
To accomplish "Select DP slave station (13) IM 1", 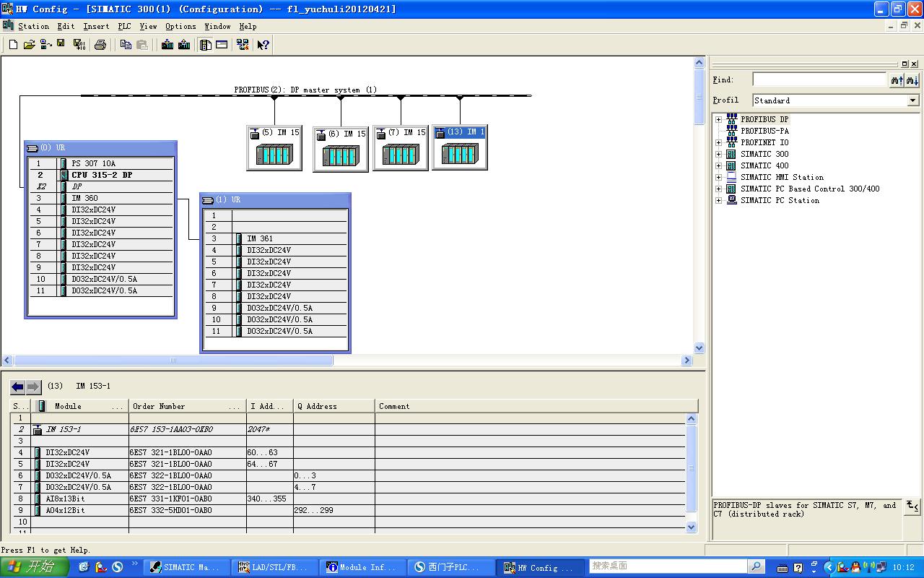I will pos(460,148).
